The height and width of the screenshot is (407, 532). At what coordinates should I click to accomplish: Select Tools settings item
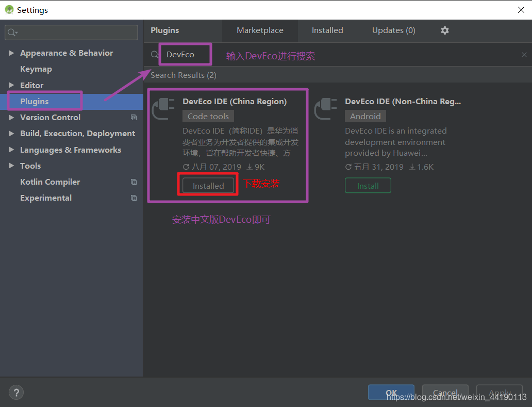point(30,166)
